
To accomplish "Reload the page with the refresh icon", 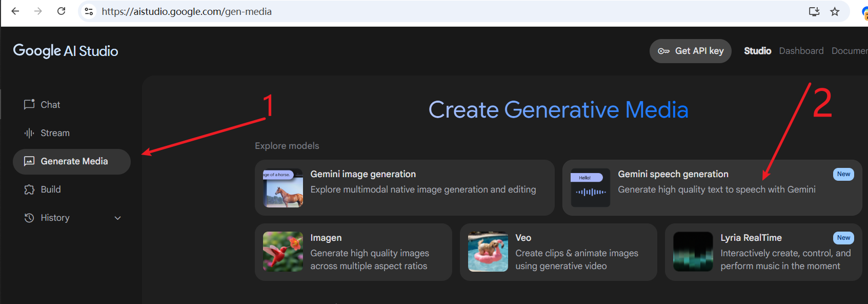I will point(62,11).
